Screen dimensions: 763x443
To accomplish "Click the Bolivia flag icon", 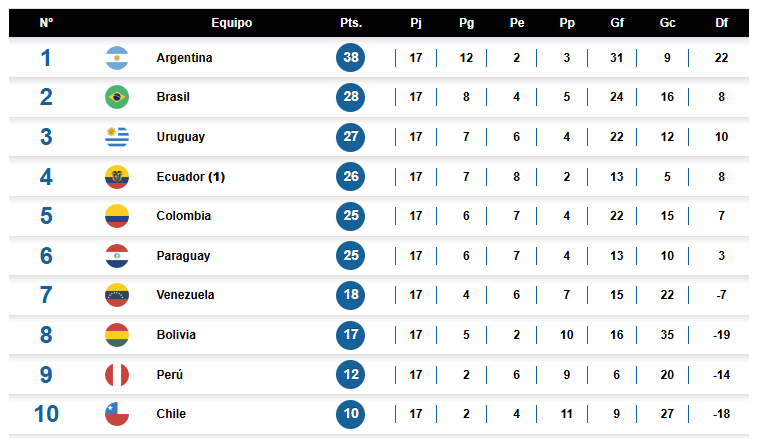I will pyautogui.click(x=117, y=335).
